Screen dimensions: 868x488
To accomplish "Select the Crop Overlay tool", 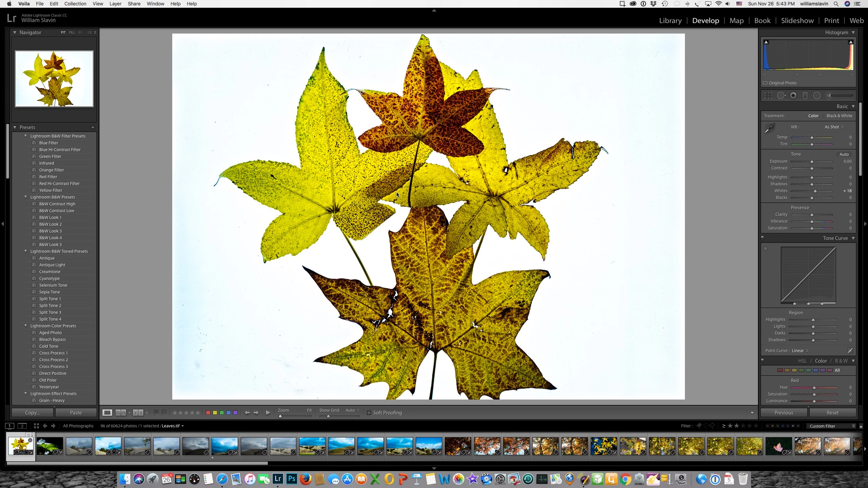I will (x=768, y=96).
